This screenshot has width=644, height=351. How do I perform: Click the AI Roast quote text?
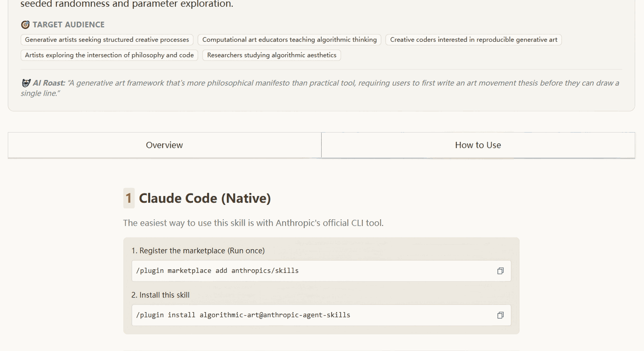coord(315,83)
